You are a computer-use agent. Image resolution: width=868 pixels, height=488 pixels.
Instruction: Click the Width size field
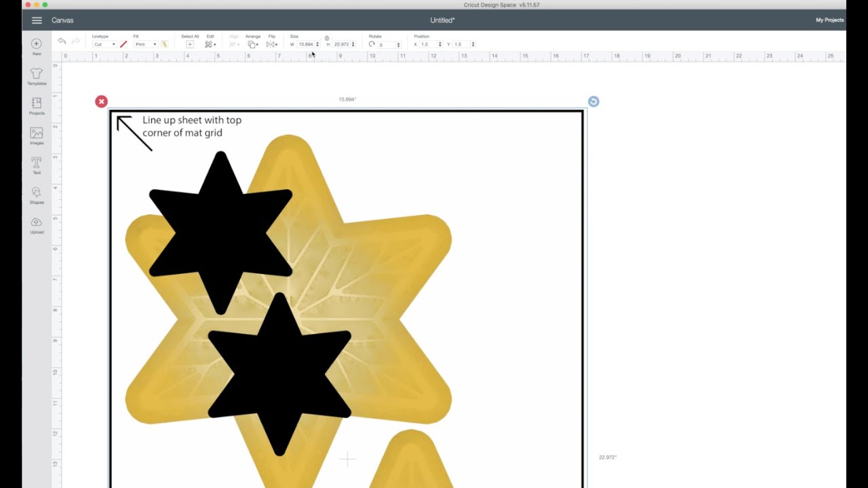[306, 44]
